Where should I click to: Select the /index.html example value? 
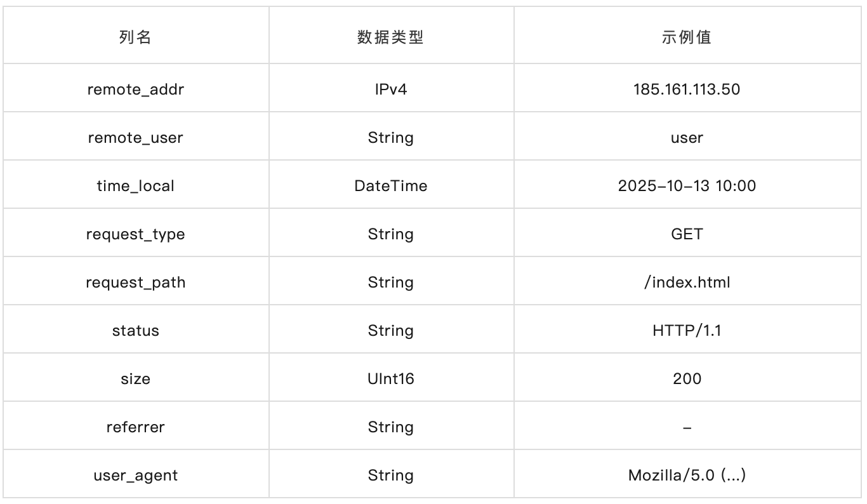pos(687,282)
